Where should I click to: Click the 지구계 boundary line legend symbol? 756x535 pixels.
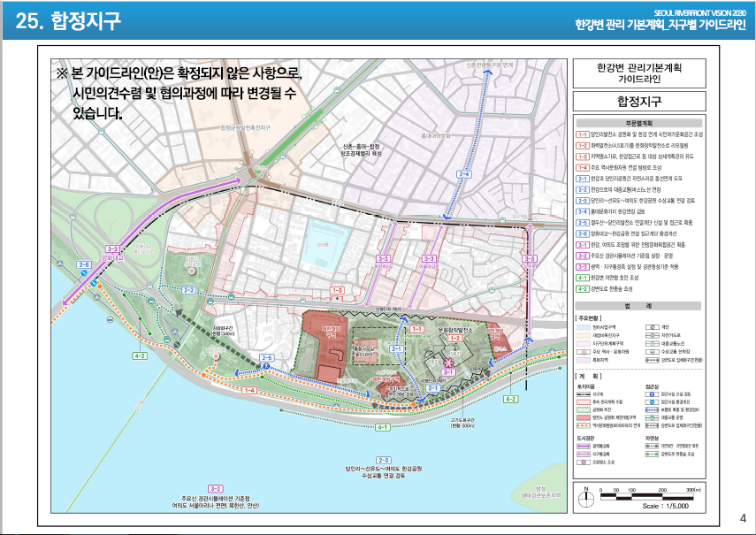tap(584, 394)
